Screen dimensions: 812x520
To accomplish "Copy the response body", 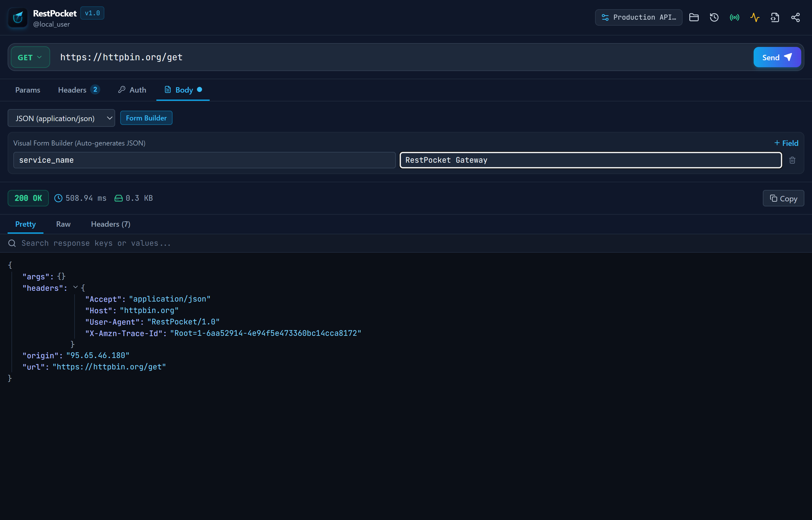I will 783,198.
